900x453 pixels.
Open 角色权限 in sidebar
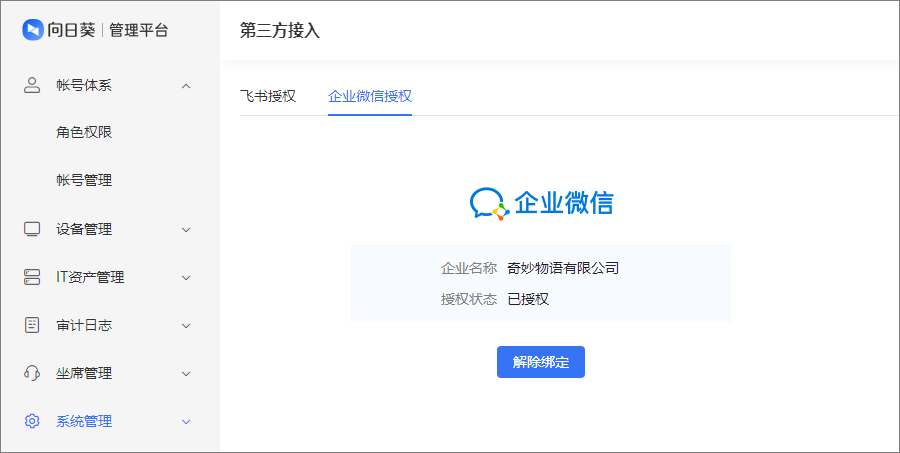point(84,132)
